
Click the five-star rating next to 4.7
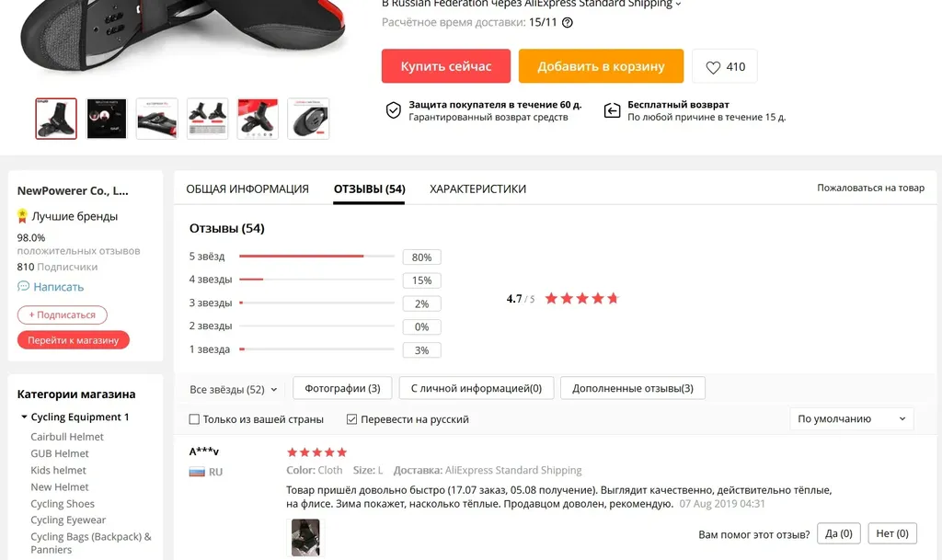click(581, 299)
